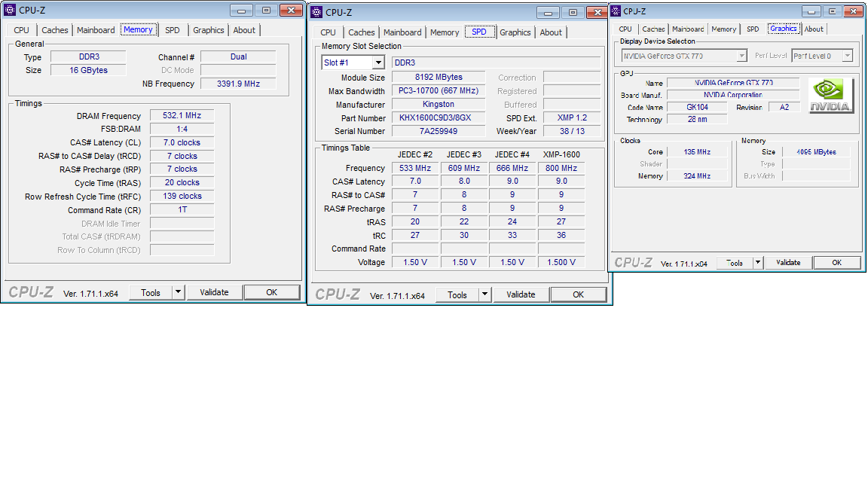Open the Memory tab in the Graphics window
This screenshot has height=488, width=868.
pyautogui.click(x=724, y=29)
